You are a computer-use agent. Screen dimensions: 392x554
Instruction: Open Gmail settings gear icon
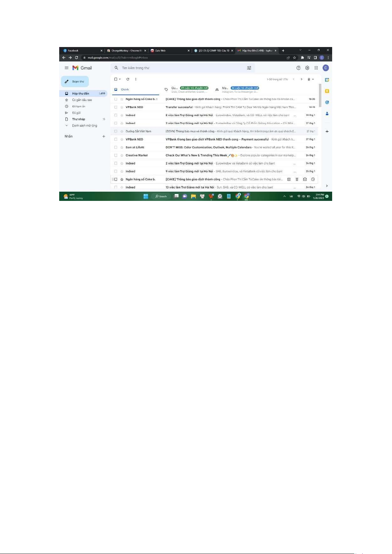pyautogui.click(x=307, y=68)
